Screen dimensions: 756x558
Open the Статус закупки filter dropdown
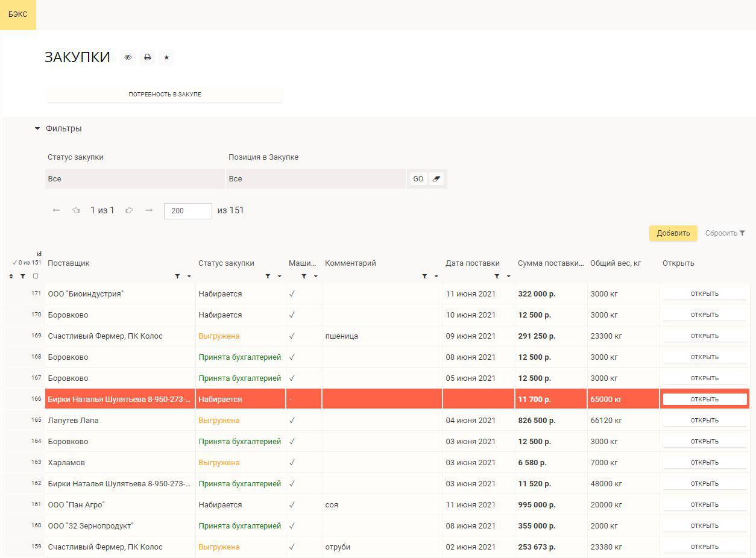(135, 179)
